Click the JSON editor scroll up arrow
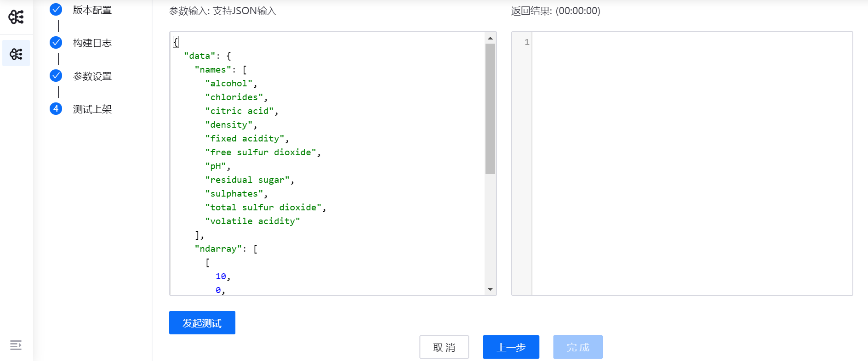Image resolution: width=868 pixels, height=361 pixels. [490, 38]
